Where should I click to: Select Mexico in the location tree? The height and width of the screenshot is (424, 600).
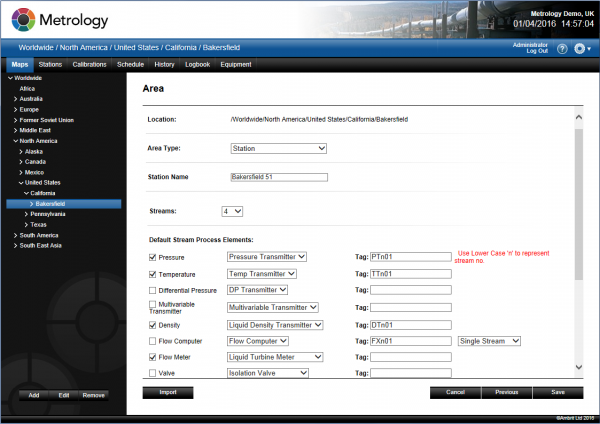pyautogui.click(x=34, y=173)
